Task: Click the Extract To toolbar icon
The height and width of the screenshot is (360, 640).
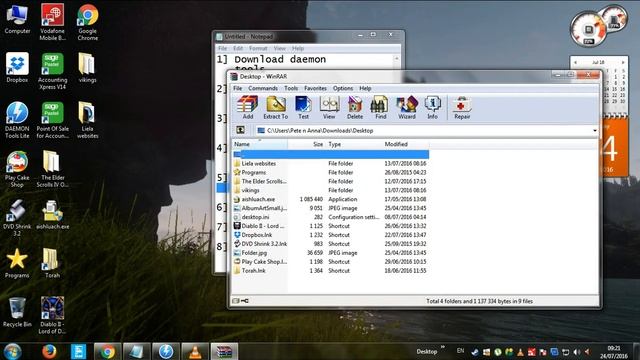Action: pos(276,108)
